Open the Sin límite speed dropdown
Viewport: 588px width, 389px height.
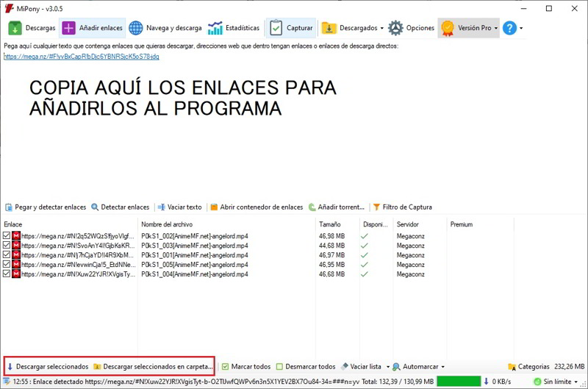(x=578, y=382)
